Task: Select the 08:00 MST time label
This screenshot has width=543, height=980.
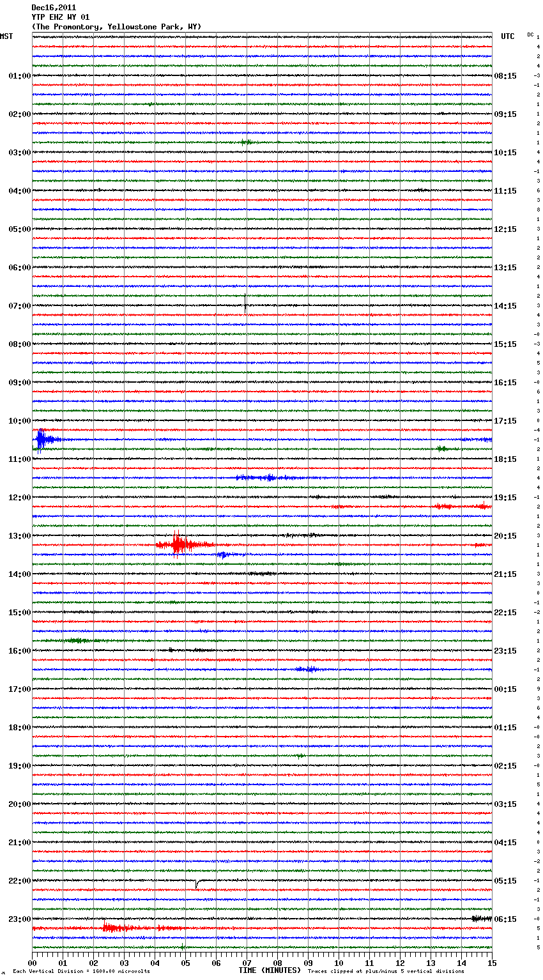Action: pos(20,344)
